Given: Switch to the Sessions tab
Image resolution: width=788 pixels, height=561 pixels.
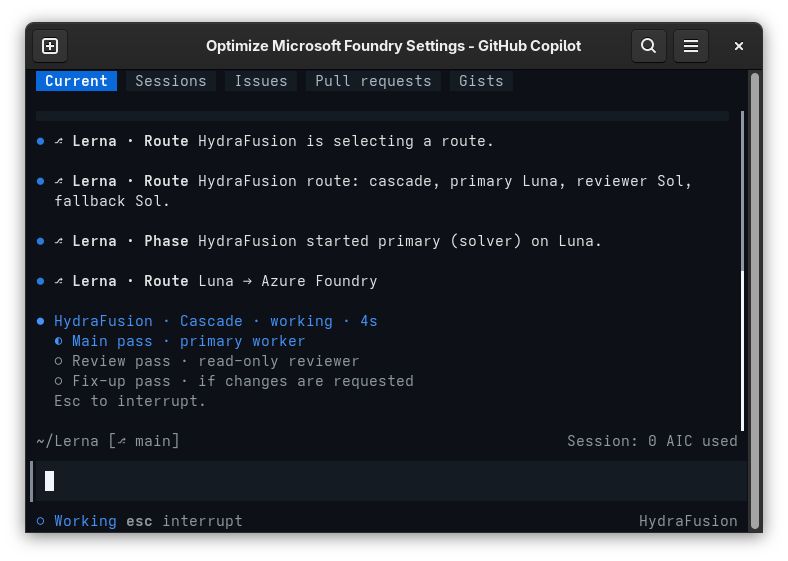Looking at the screenshot, I should 171,81.
